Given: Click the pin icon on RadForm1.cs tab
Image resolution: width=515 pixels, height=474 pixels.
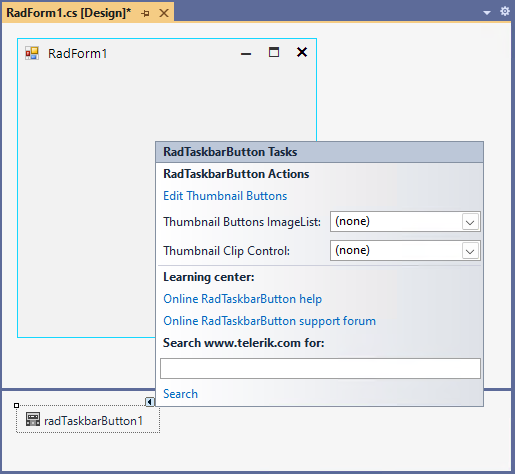Looking at the screenshot, I should pyautogui.click(x=145, y=13).
